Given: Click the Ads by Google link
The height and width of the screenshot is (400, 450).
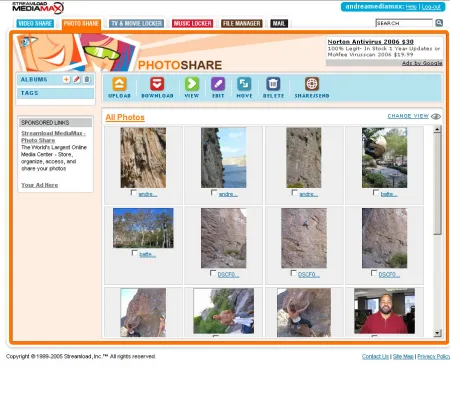Looking at the screenshot, I should pos(422,63).
